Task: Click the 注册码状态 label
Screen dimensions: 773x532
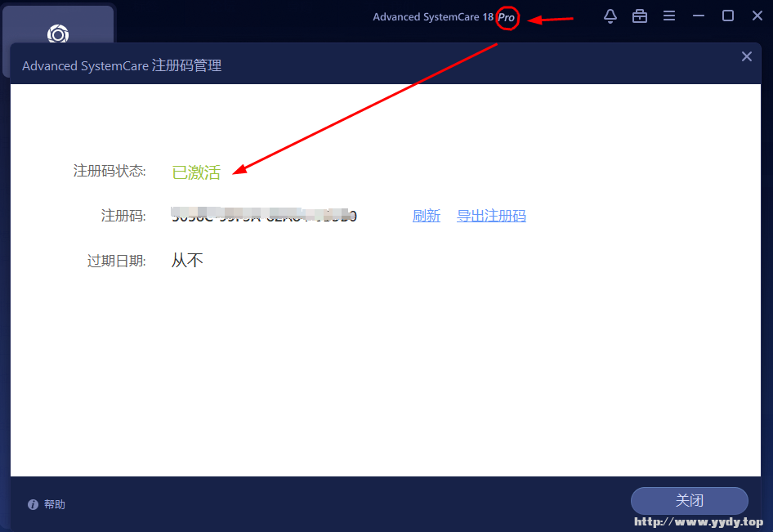Action: point(109,171)
